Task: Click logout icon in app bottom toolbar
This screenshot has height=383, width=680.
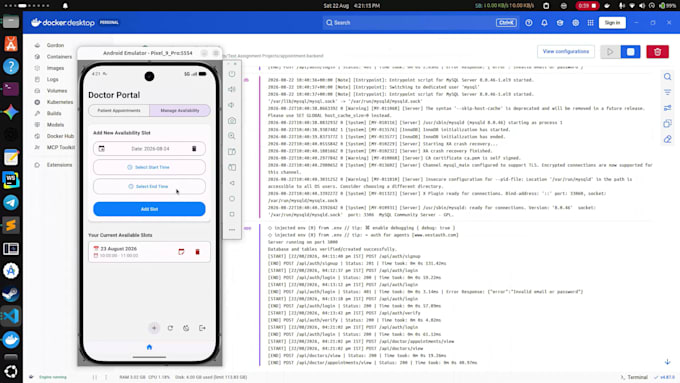Action: [202, 328]
